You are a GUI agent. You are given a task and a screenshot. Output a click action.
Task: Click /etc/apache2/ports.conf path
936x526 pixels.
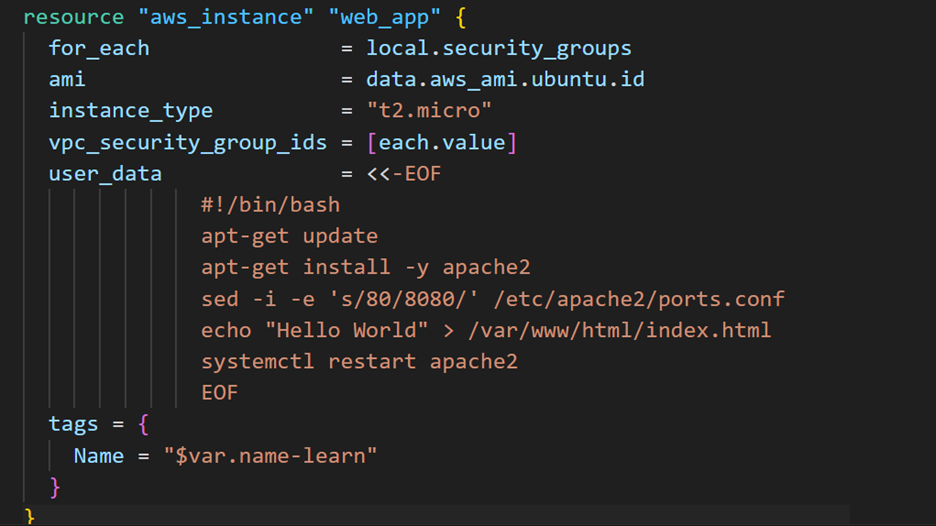(x=639, y=299)
